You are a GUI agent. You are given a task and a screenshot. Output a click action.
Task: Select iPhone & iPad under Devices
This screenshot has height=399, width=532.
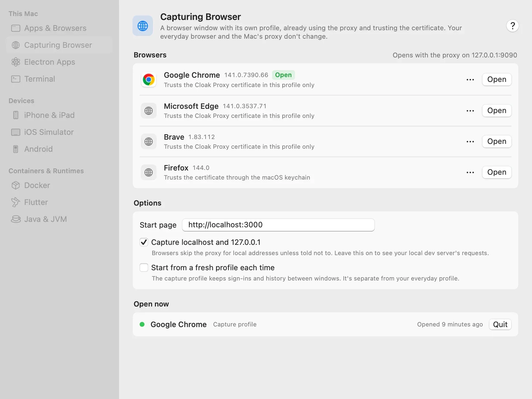pos(59,115)
